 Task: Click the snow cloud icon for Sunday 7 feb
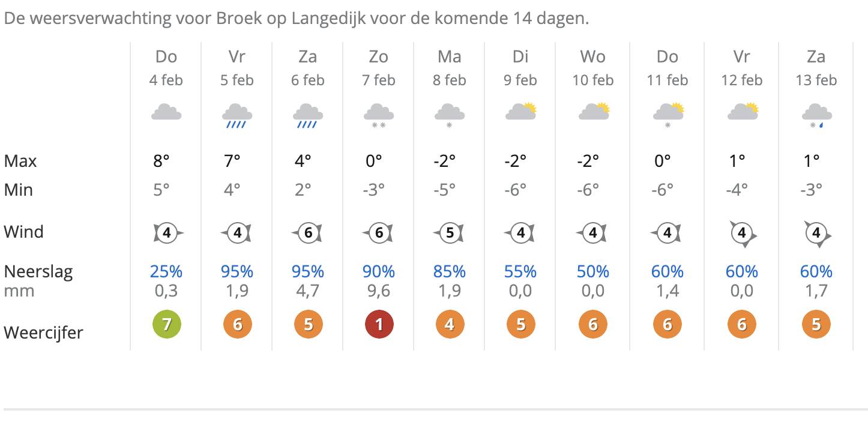tap(379, 115)
